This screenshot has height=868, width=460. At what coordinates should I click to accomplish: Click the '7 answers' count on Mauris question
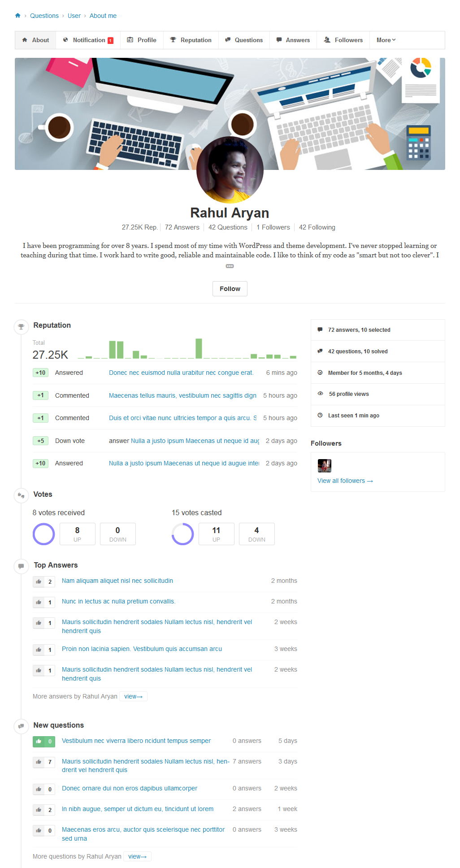coord(247,761)
